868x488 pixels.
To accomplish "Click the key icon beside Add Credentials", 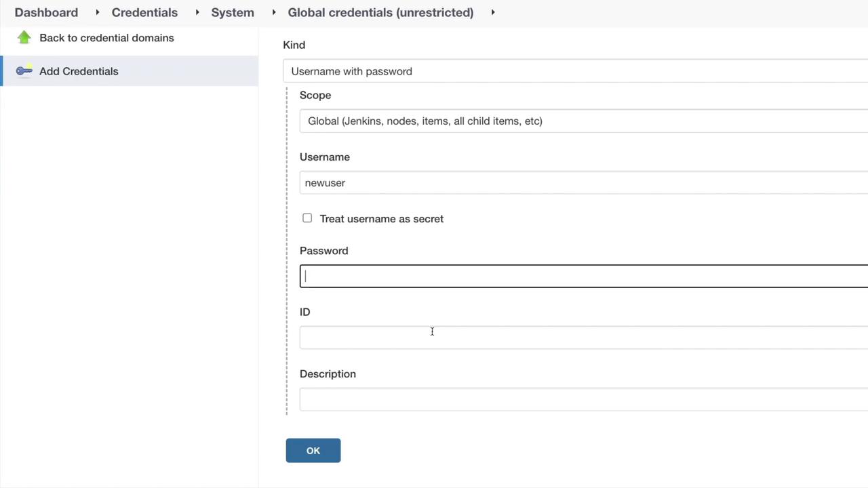I will pyautogui.click(x=24, y=71).
